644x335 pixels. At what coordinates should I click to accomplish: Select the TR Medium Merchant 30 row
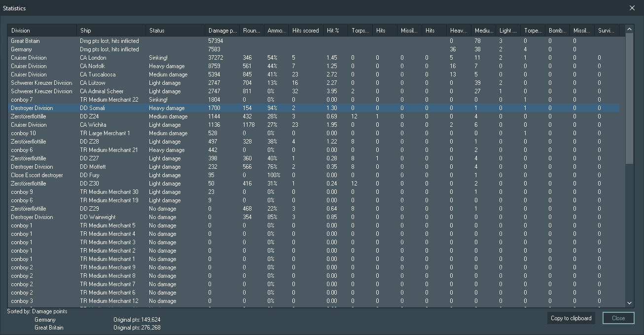point(314,192)
